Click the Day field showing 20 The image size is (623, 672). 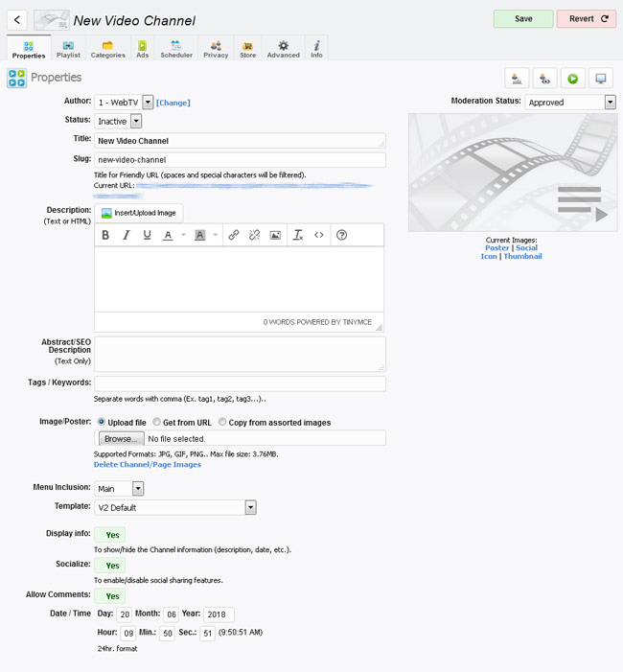point(125,614)
